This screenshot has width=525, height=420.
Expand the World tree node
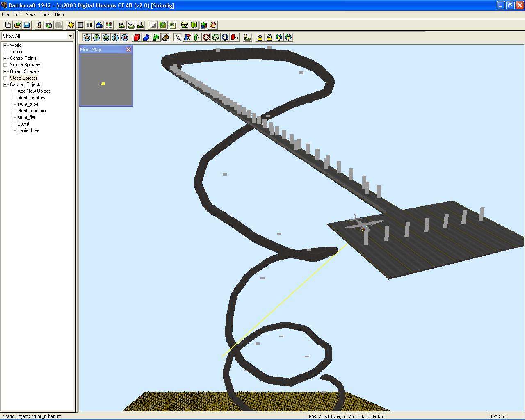[5, 45]
